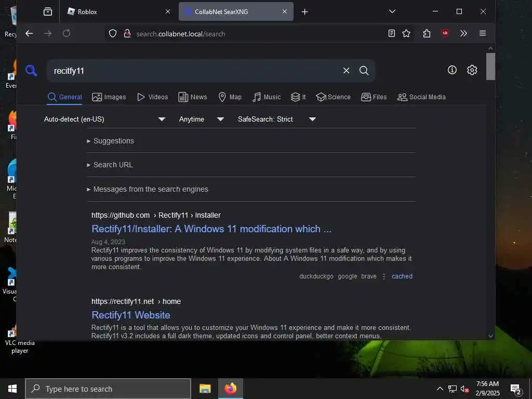
Task: Show hidden system tray icons
Action: tap(440, 389)
